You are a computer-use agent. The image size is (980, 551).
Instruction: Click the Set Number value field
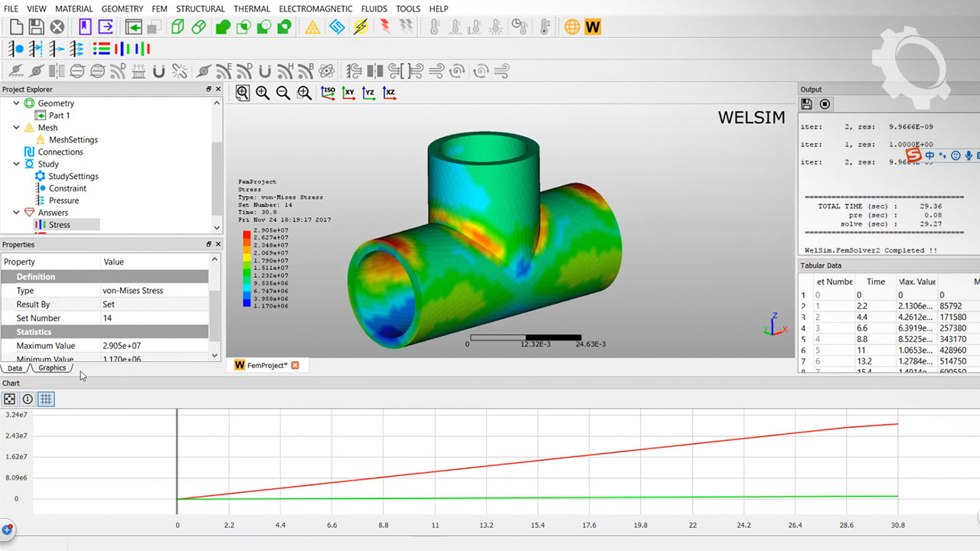153,318
